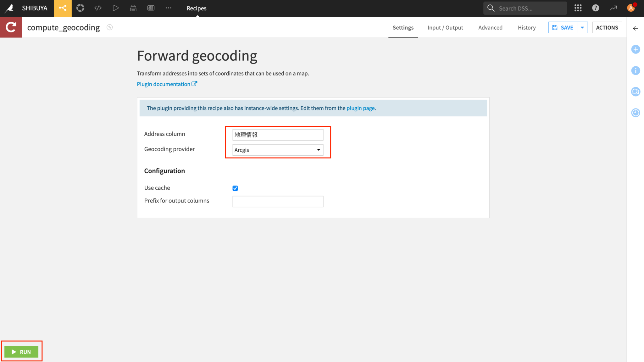Open the three-dots more menu in top bar

coord(169,8)
